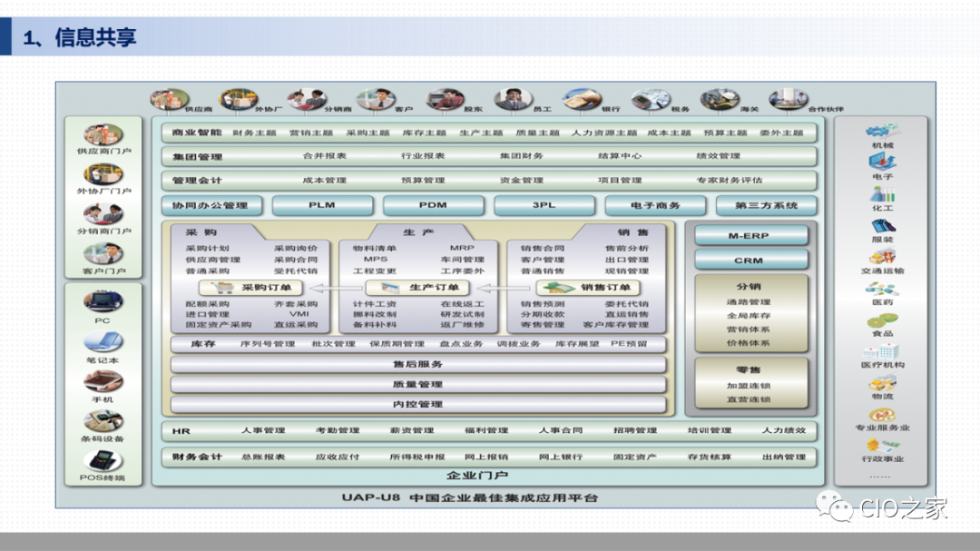Select the 股东 icon in top row
The height and width of the screenshot is (551, 980).
(445, 100)
